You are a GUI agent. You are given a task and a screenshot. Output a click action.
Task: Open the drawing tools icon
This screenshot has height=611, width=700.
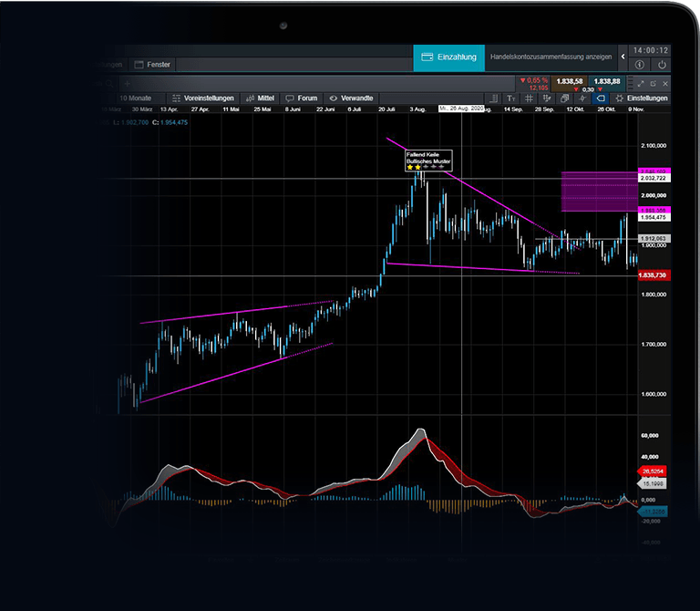pos(547,98)
